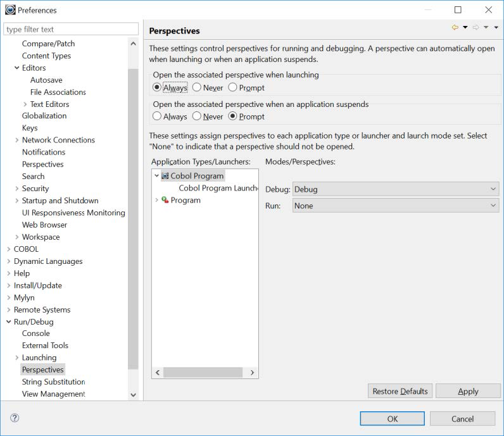Expand the Help preferences node

click(x=9, y=273)
